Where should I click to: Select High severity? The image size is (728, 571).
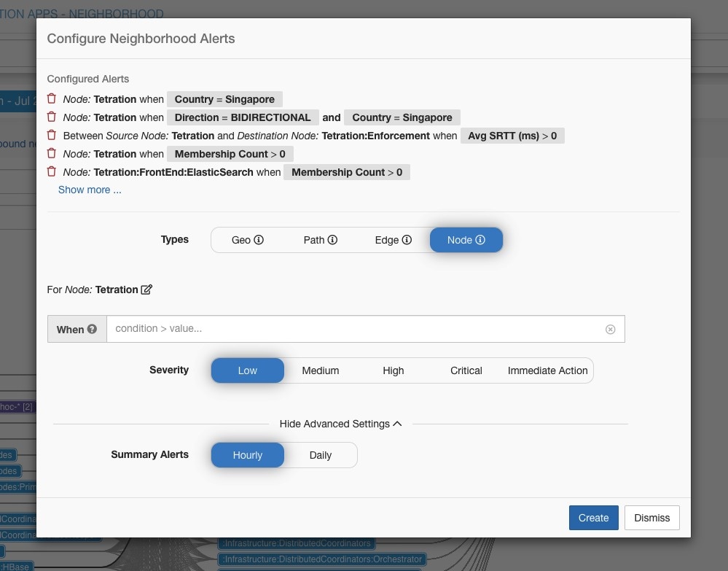click(x=393, y=370)
